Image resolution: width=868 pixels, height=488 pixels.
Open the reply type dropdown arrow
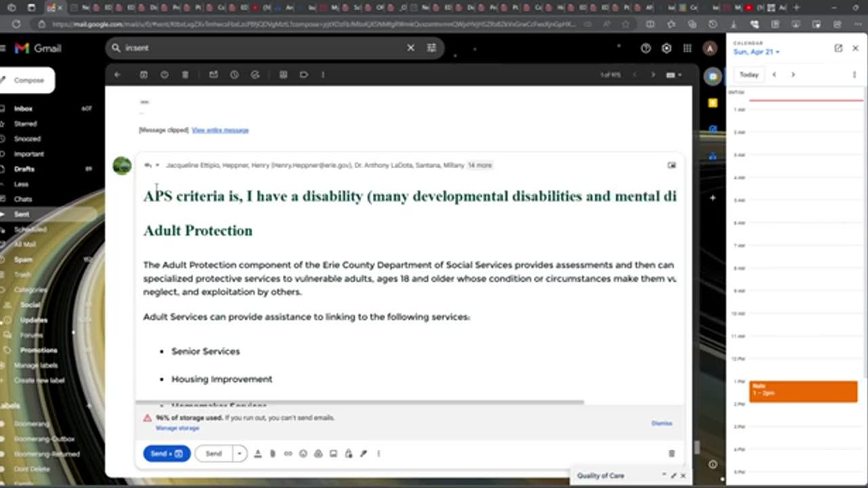pos(157,165)
